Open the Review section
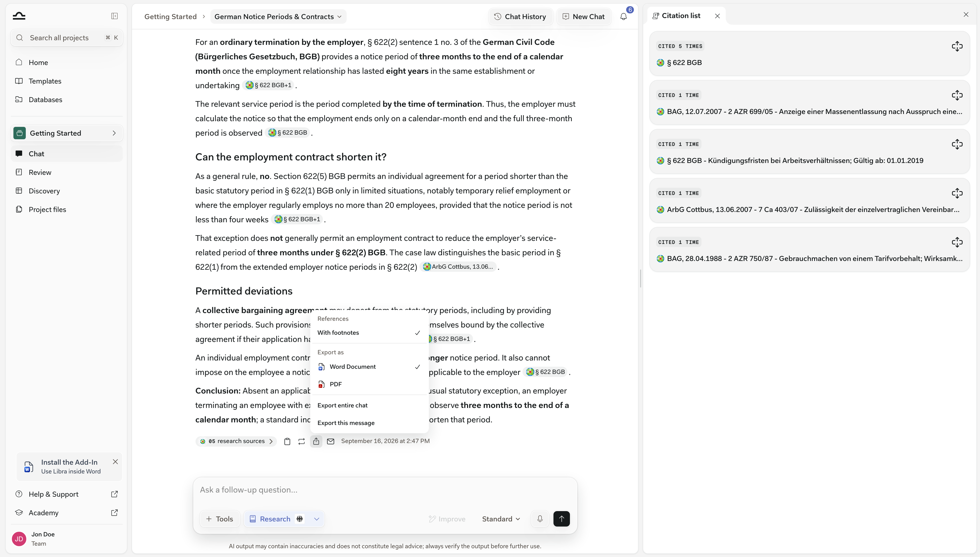The width and height of the screenshot is (980, 557). pyautogui.click(x=67, y=172)
